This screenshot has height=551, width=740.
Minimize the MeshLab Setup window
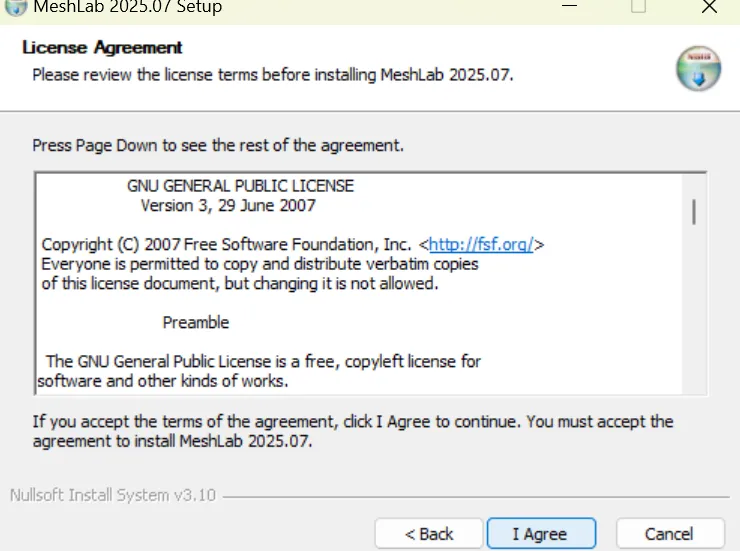[569, 6]
